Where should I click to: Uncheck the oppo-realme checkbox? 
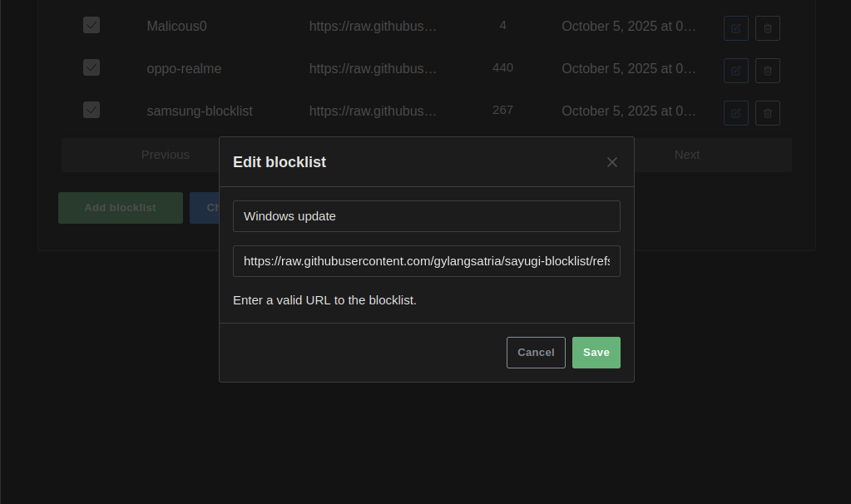(92, 67)
